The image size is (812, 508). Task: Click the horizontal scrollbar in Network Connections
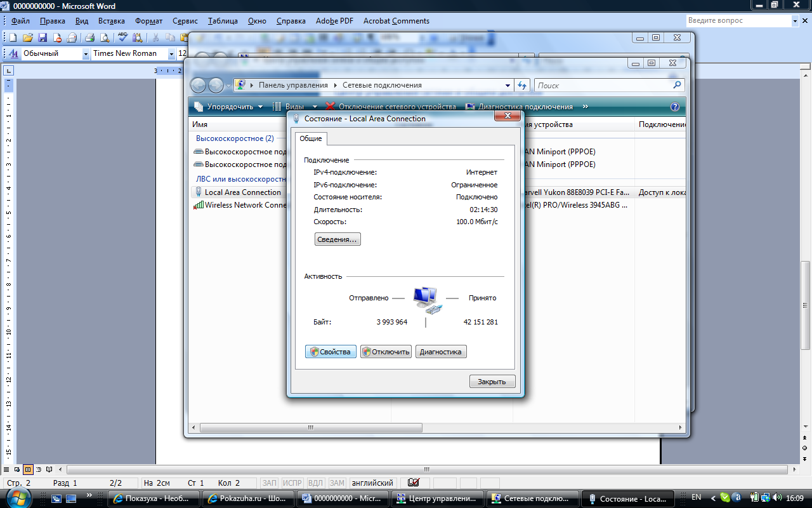point(311,428)
